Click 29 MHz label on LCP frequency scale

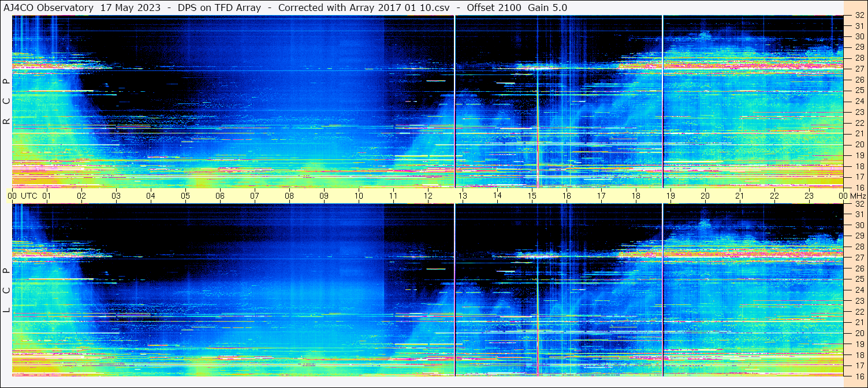[859, 236]
